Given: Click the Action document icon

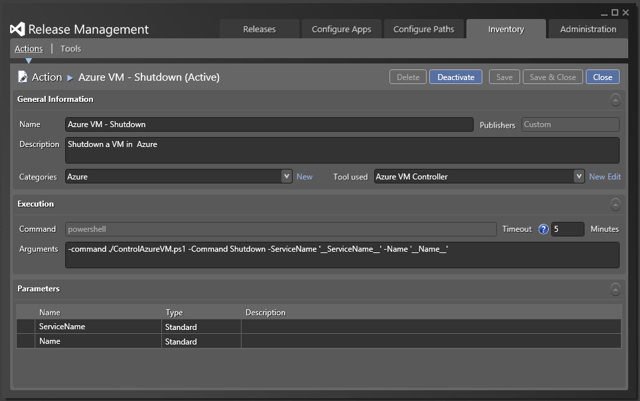Looking at the screenshot, I should pos(22,77).
